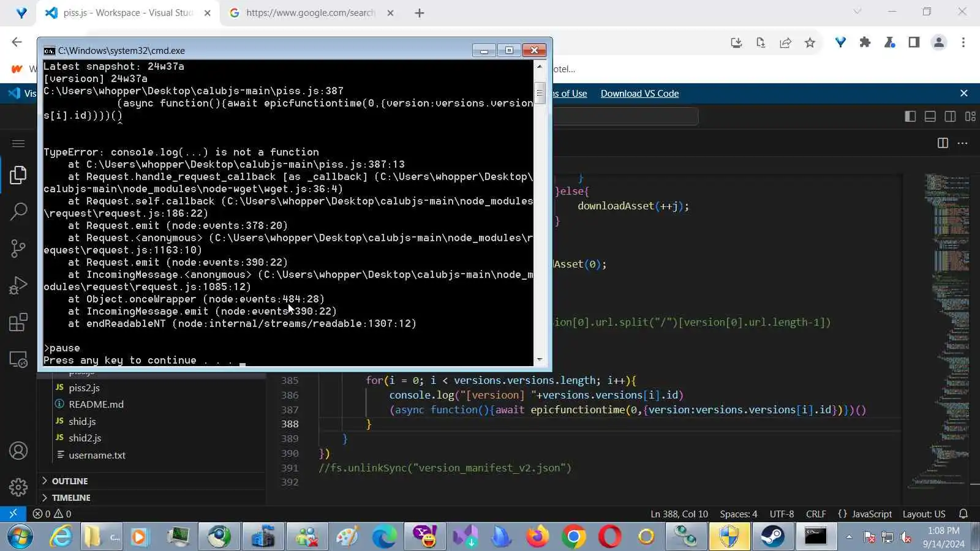Click the remote window indicator in status bar
This screenshot has width=980, height=551.
pyautogui.click(x=13, y=514)
